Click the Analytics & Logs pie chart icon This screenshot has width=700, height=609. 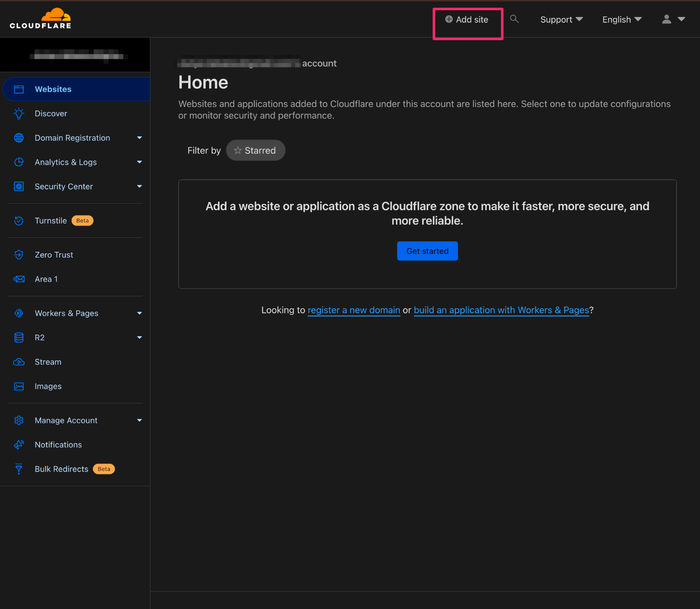(19, 162)
